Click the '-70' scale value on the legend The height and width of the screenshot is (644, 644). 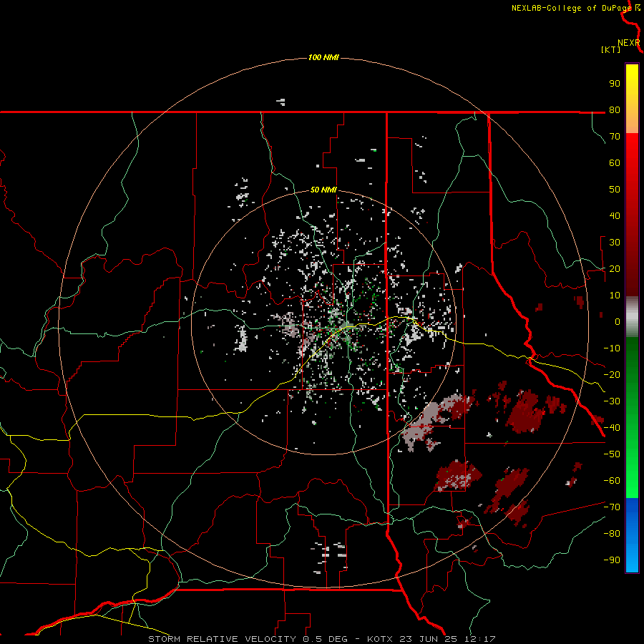point(612,507)
